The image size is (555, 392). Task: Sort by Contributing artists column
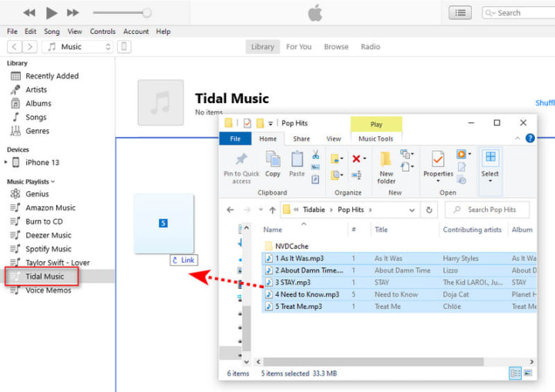point(473,230)
